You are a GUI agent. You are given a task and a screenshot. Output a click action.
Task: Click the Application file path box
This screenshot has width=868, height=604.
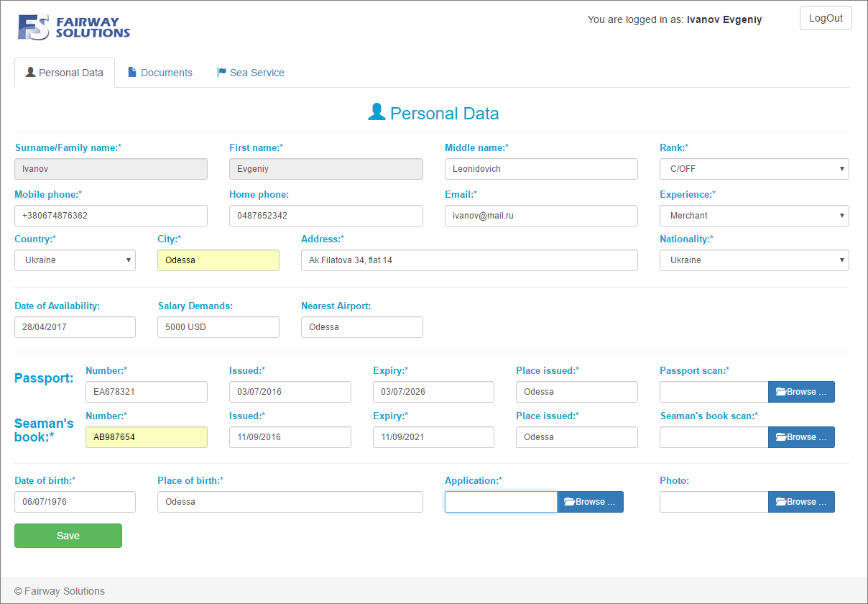501,502
